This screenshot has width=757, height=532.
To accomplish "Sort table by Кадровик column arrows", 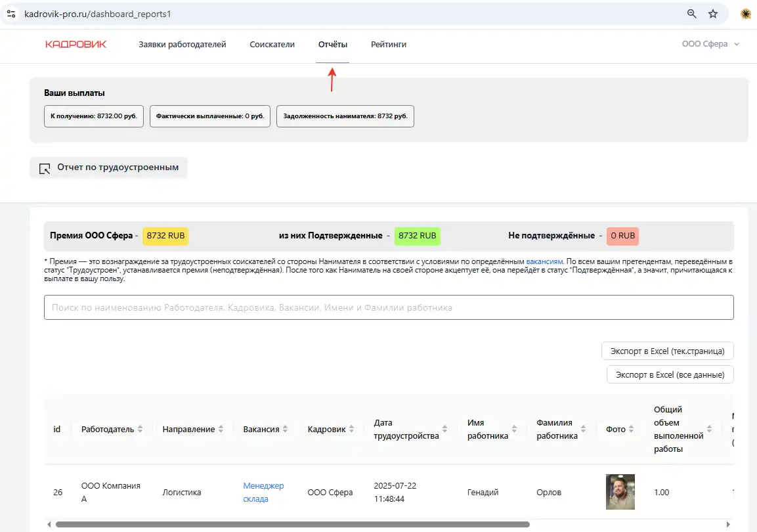I will tap(352, 430).
